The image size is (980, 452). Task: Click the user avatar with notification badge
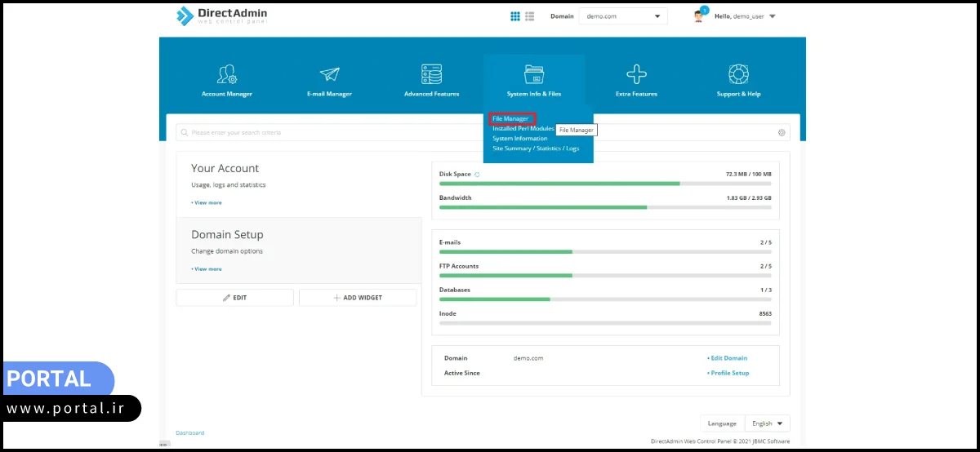point(700,15)
